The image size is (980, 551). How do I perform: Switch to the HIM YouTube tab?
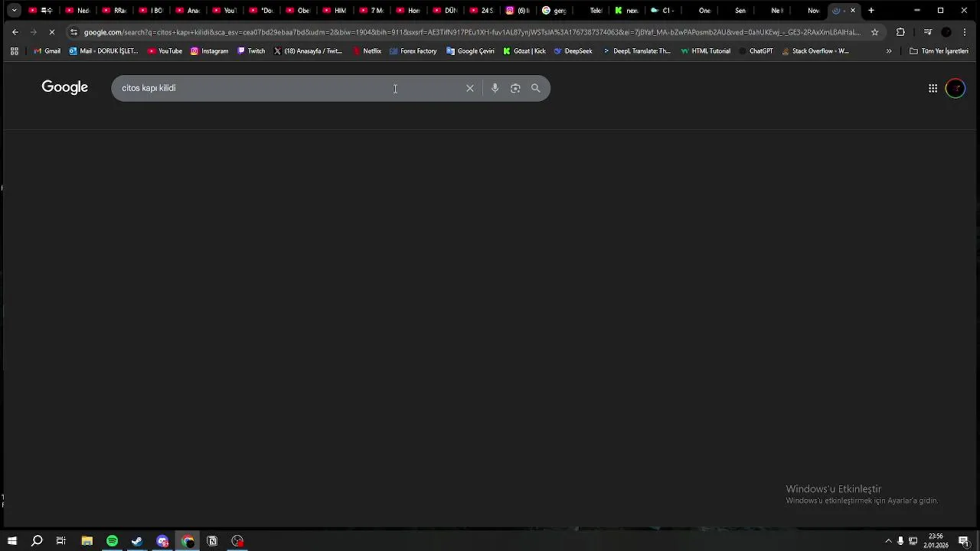(x=335, y=11)
